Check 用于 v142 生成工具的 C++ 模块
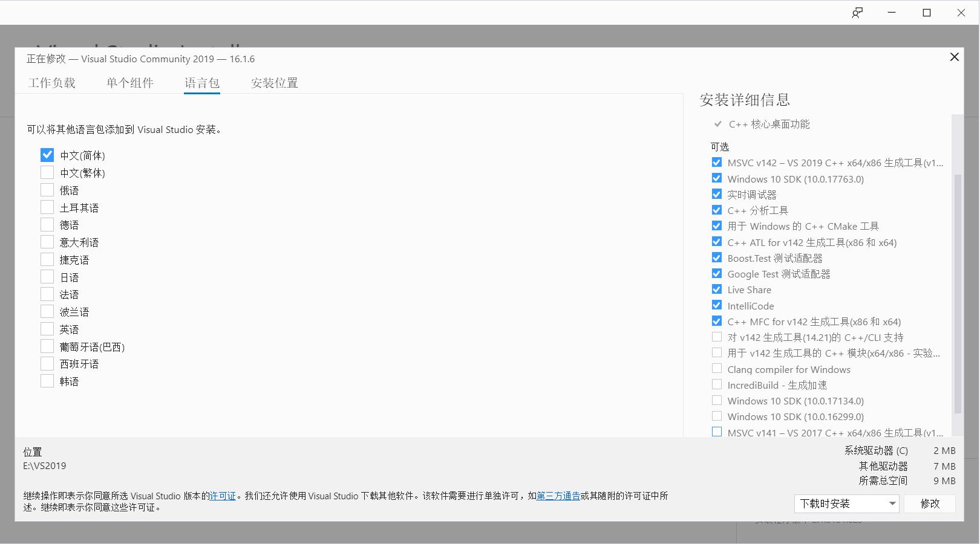Viewport: 980px width, 544px height. point(717,352)
